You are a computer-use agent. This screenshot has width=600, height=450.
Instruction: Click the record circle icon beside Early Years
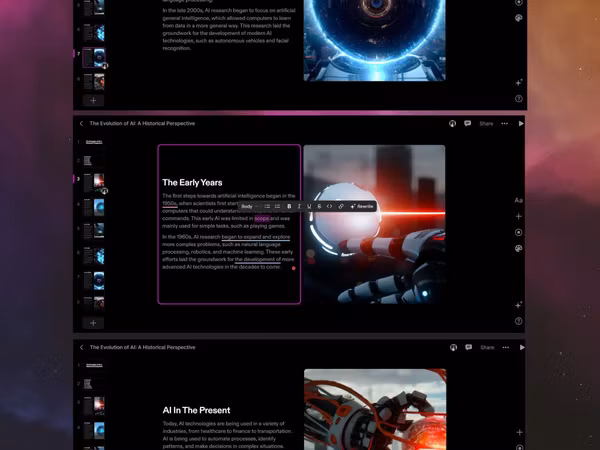pos(518,232)
